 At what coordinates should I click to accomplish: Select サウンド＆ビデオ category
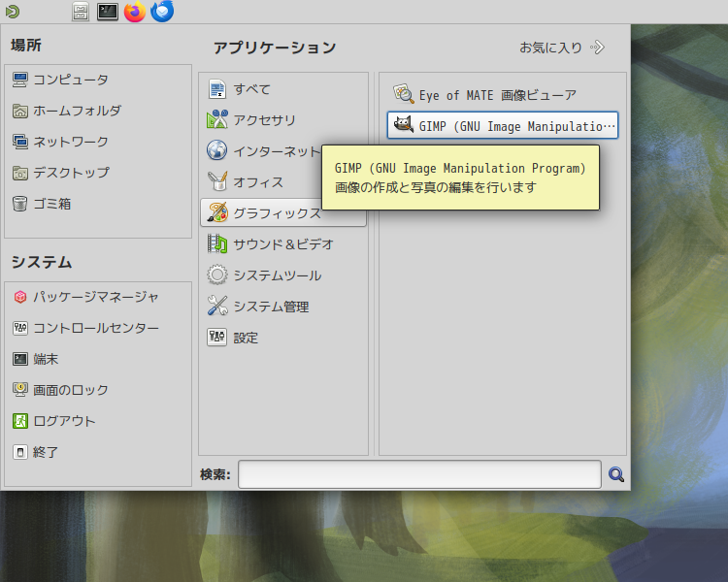[x=283, y=244]
